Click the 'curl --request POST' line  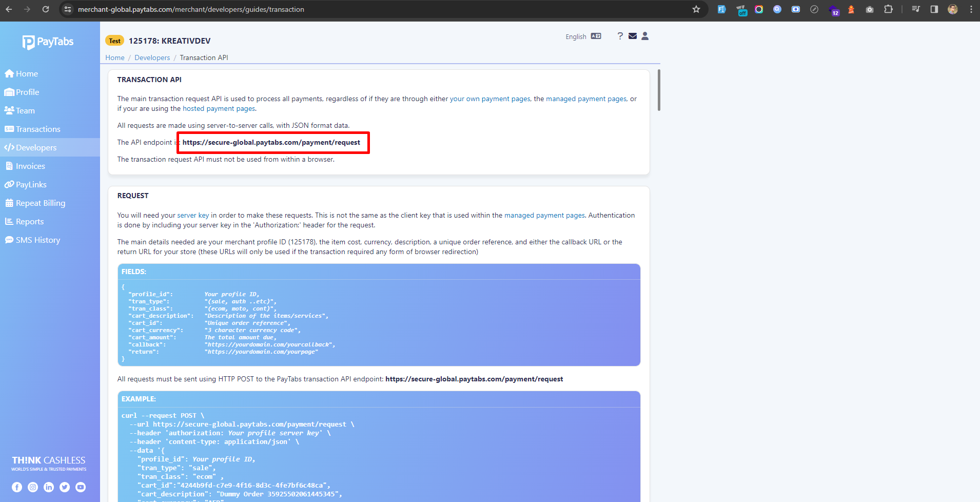point(163,416)
